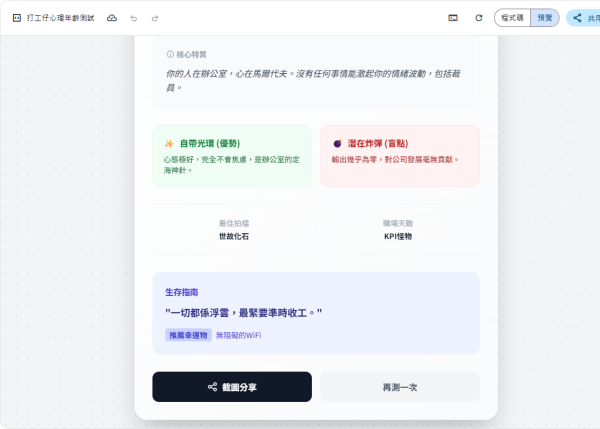Click the share button at top right
Screen dimensions: 600x429
[x=584, y=18]
